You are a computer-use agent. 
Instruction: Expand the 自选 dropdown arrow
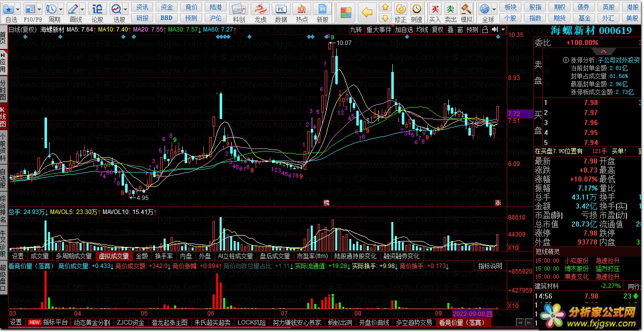click(x=18, y=9)
